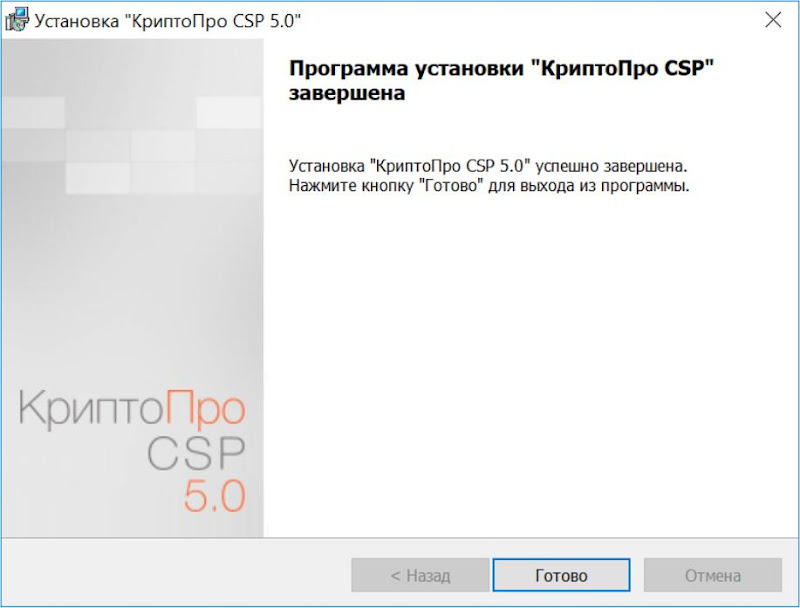This screenshot has height=608, width=800.
Task: Click the orange 5.0 version number
Action: [215, 495]
